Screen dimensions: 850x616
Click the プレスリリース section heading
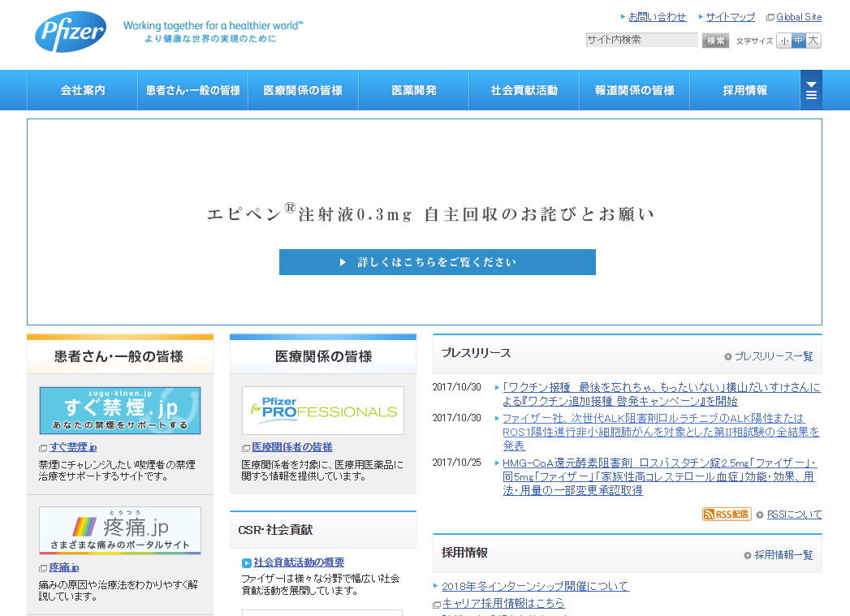476,353
